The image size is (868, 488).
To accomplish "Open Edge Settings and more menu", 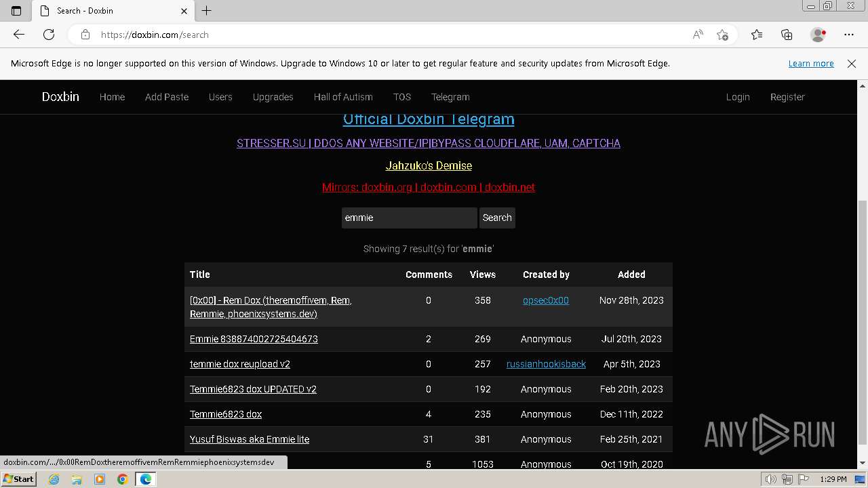I will click(849, 35).
